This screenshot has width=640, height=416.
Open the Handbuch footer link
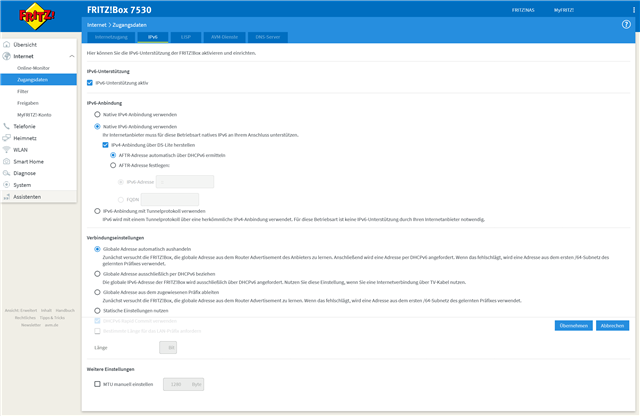[x=65, y=311]
